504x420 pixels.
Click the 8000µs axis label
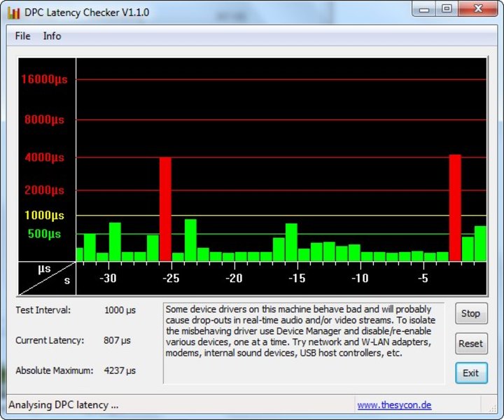pos(44,120)
